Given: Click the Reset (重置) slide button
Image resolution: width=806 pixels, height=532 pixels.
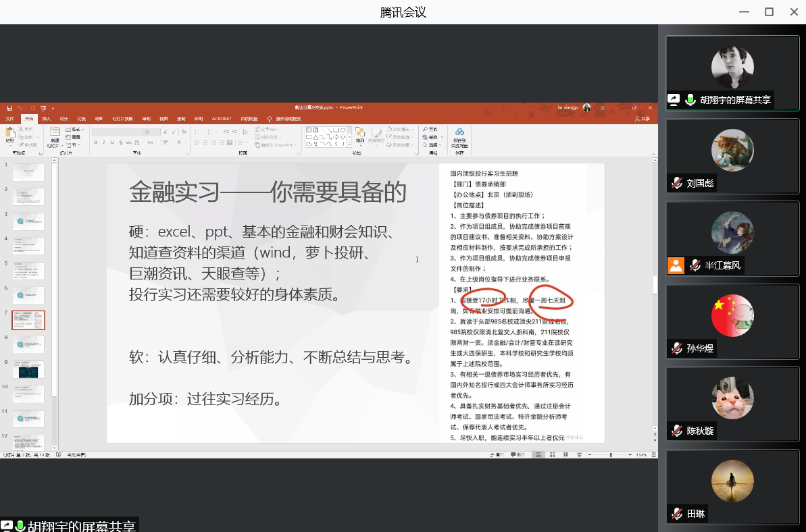Looking at the screenshot, I should tap(76, 136).
